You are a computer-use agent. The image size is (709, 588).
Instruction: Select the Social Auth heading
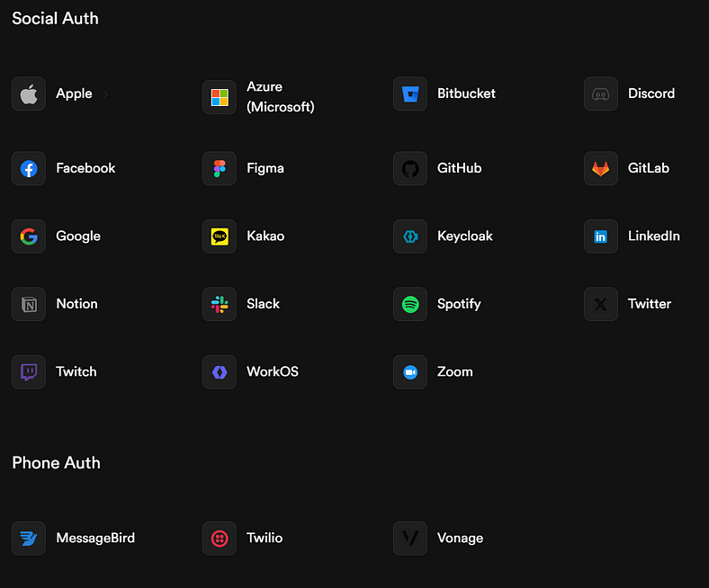coord(55,19)
